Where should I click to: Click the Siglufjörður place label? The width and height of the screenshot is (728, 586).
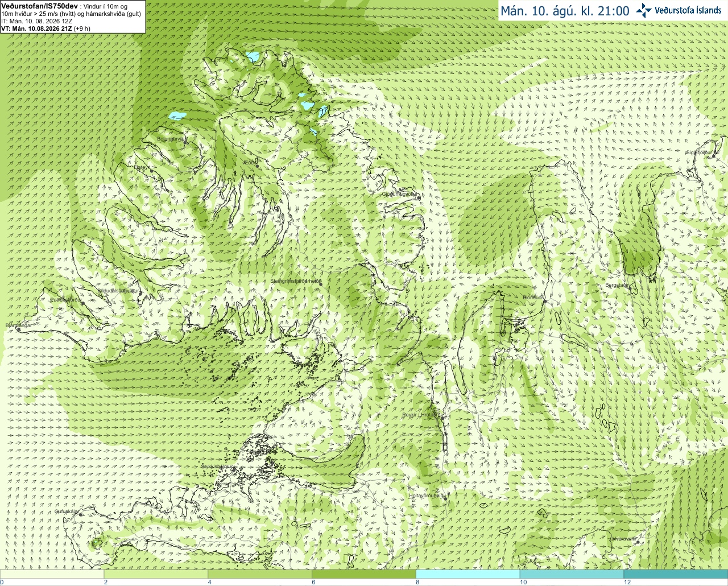click(699, 152)
